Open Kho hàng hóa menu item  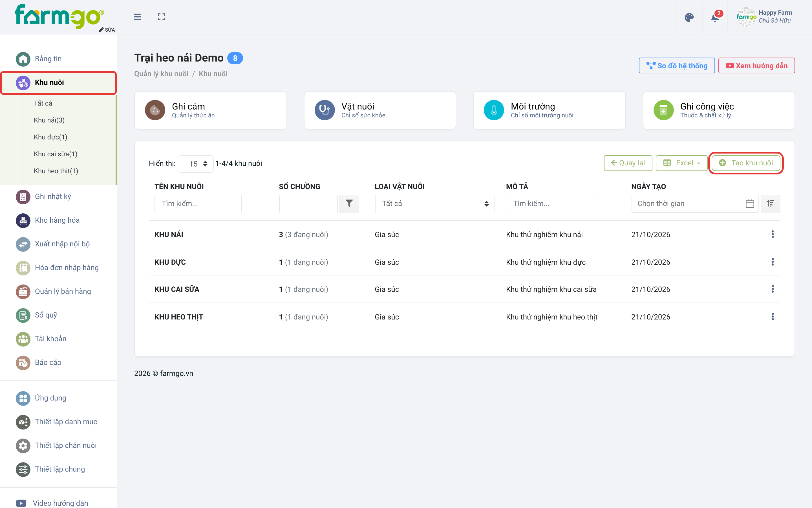tap(58, 220)
